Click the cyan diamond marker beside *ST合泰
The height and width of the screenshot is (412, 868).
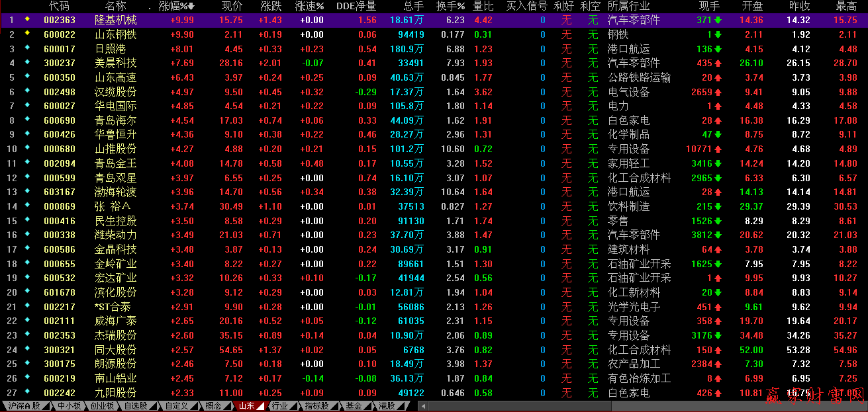[x=27, y=306]
